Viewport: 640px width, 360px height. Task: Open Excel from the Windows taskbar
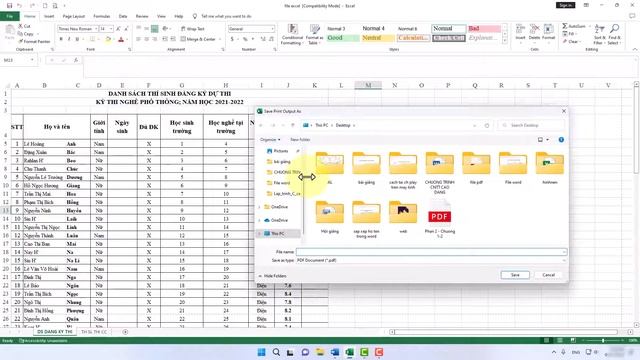tap(350, 352)
